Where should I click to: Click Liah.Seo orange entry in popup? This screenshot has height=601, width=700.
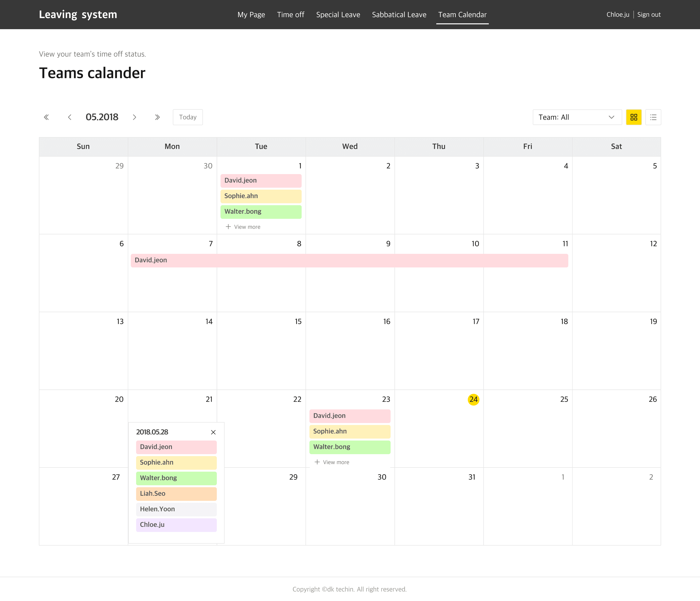click(176, 494)
